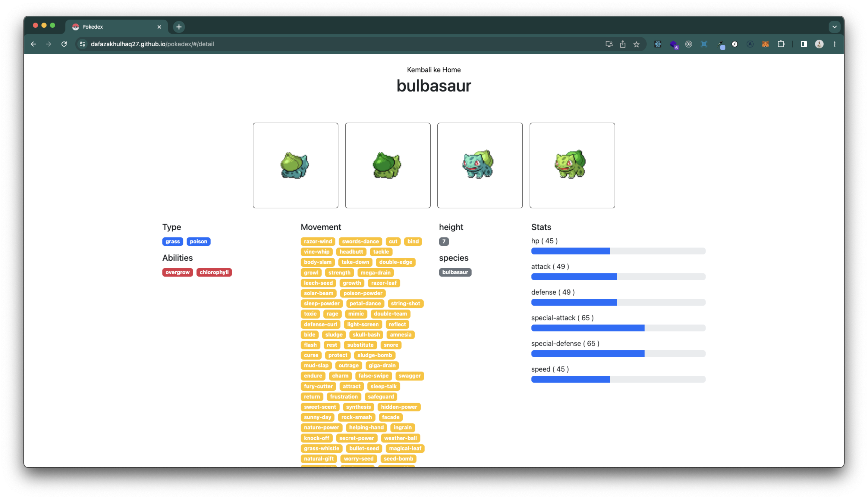Click the height value 7 badge
This screenshot has width=868, height=499.
pyautogui.click(x=444, y=241)
